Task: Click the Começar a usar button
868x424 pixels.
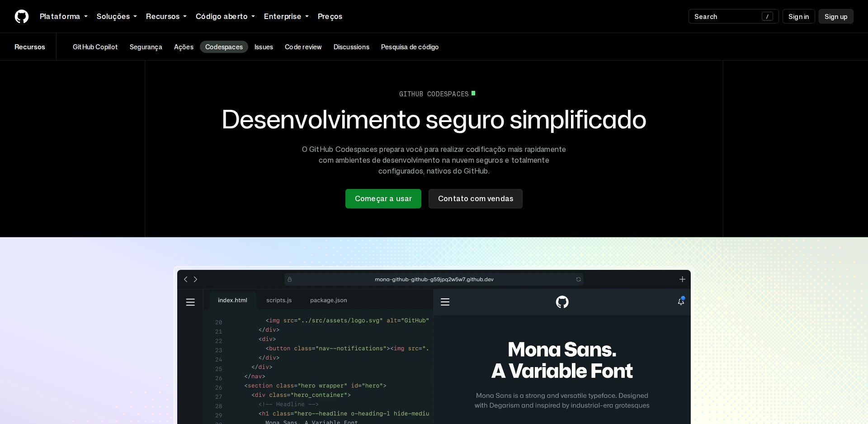Action: [x=383, y=199]
